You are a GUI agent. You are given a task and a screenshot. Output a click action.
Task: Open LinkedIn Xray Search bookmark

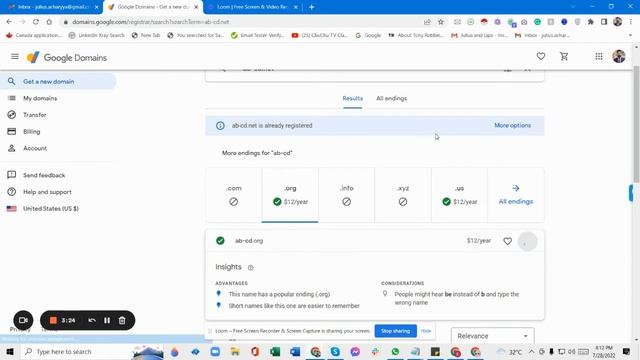(x=96, y=36)
